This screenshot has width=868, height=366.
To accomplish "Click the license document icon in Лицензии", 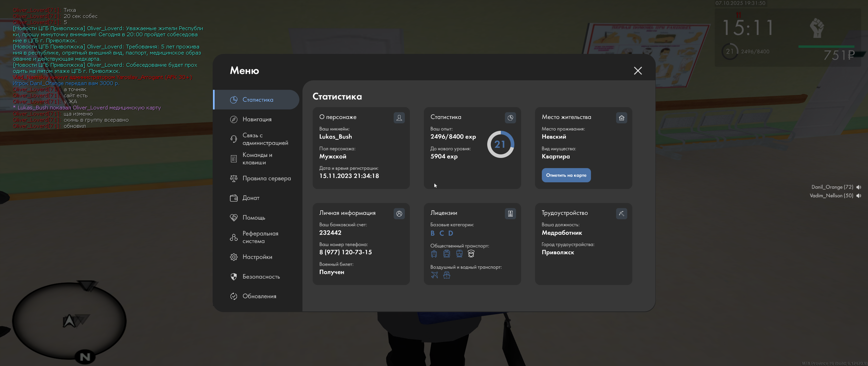I will (510, 213).
